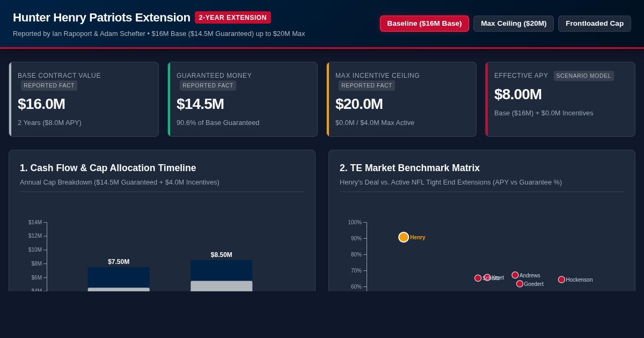Image resolution: width=644 pixels, height=338 pixels.
Task: Select the Baseline ($16M Base) scenario
Action: point(425,24)
